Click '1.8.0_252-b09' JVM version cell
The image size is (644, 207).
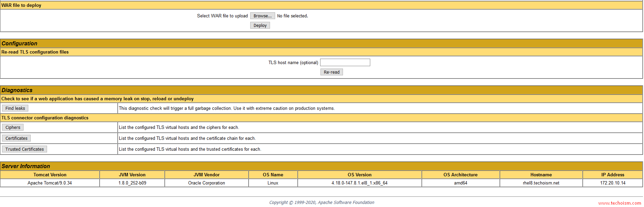tap(132, 183)
